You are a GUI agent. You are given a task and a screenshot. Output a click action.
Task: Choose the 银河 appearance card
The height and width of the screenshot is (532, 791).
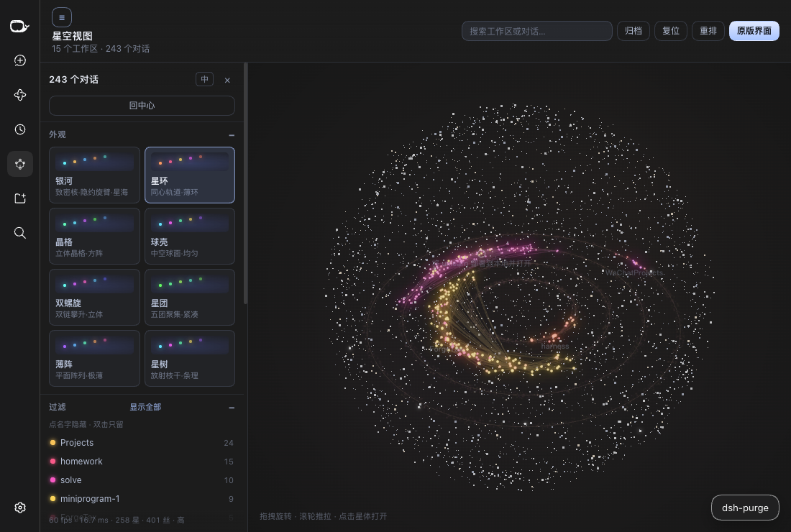pyautogui.click(x=94, y=175)
